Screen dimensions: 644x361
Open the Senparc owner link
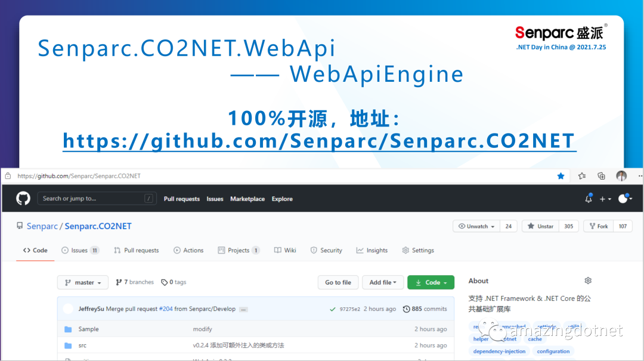(42, 226)
